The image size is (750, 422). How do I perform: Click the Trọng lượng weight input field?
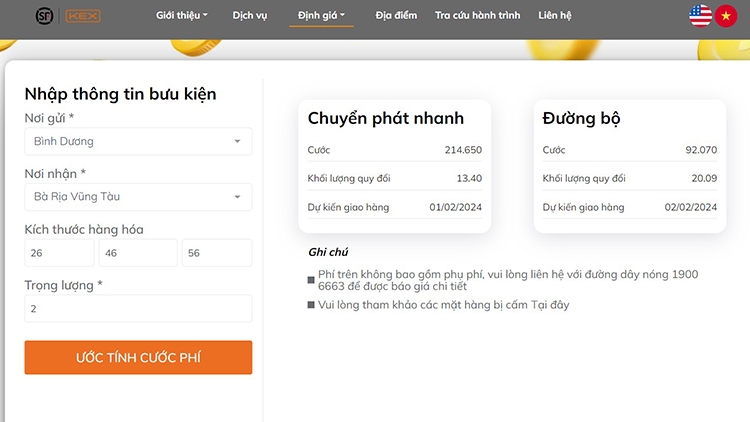[x=138, y=309]
